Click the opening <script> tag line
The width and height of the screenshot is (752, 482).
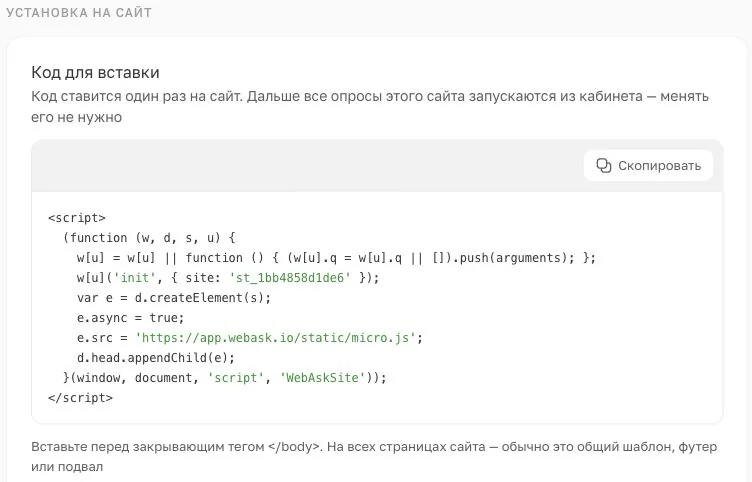pyautogui.click(x=77, y=218)
